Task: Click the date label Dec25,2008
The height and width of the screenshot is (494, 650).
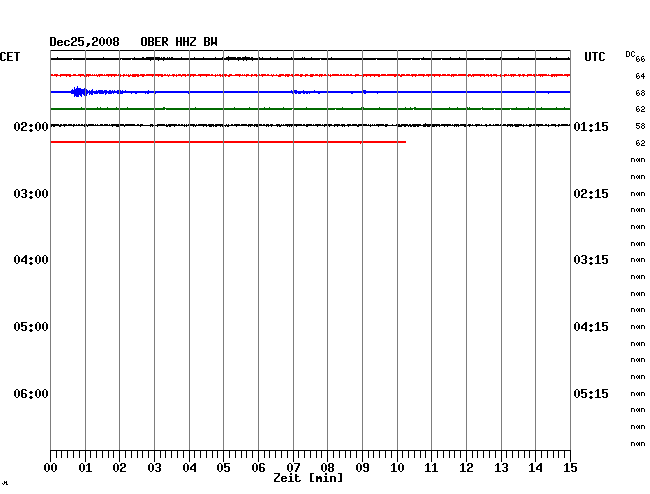Action: 85,42
